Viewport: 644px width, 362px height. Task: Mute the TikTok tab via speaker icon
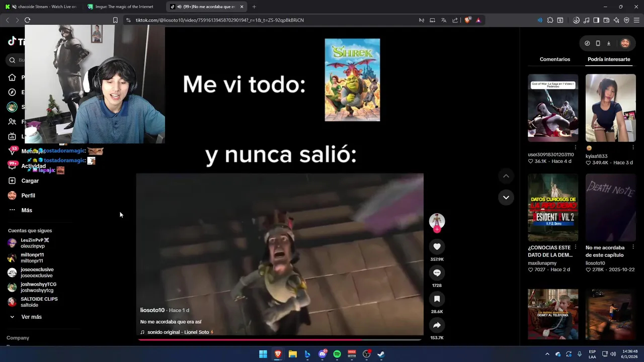coord(180,7)
